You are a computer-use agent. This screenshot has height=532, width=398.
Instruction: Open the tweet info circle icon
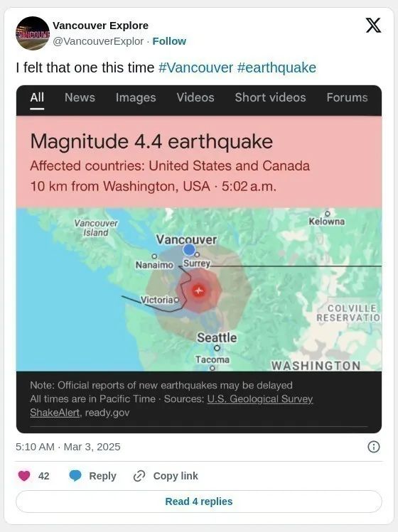(x=374, y=447)
